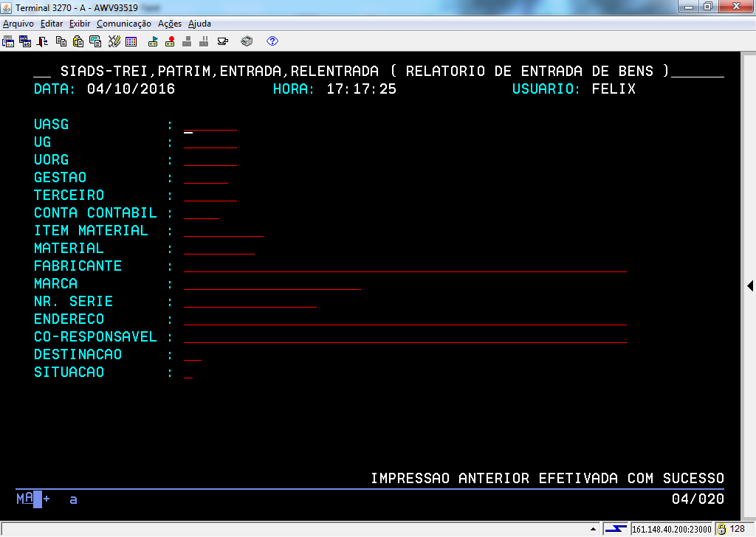Click the GESTAO input field
The width and height of the screenshot is (756, 537).
point(206,178)
